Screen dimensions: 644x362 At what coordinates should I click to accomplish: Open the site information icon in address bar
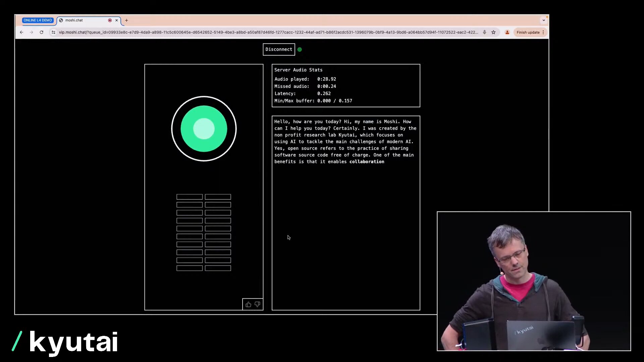point(53,32)
